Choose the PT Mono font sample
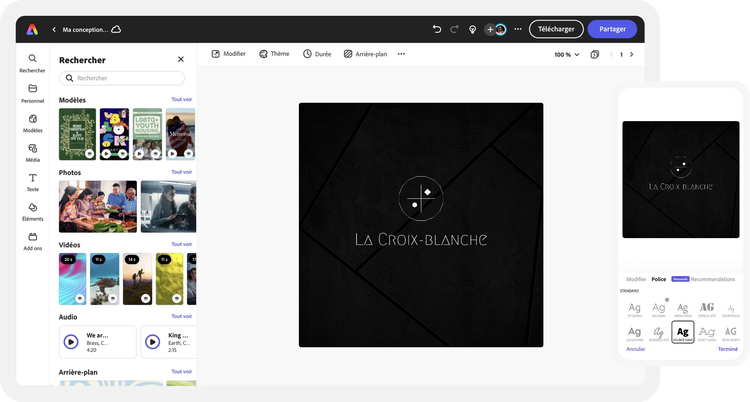The width and height of the screenshot is (750, 402). (x=635, y=309)
